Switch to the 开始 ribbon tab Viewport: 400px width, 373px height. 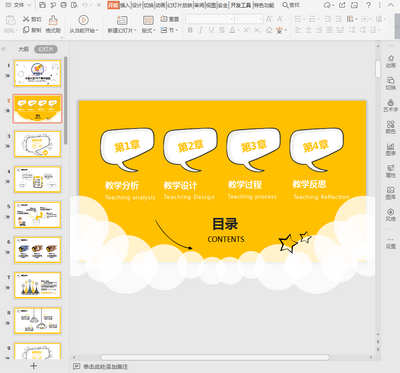pos(113,5)
